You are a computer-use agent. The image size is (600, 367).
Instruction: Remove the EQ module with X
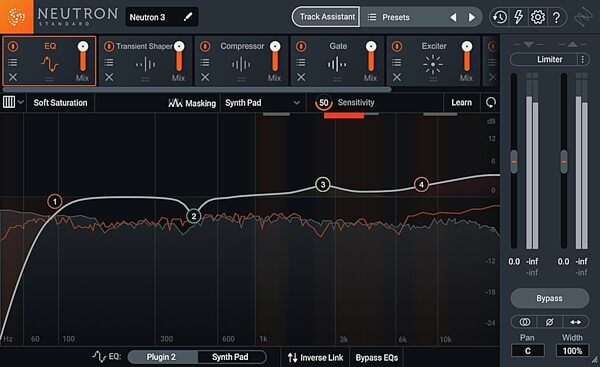(x=13, y=78)
